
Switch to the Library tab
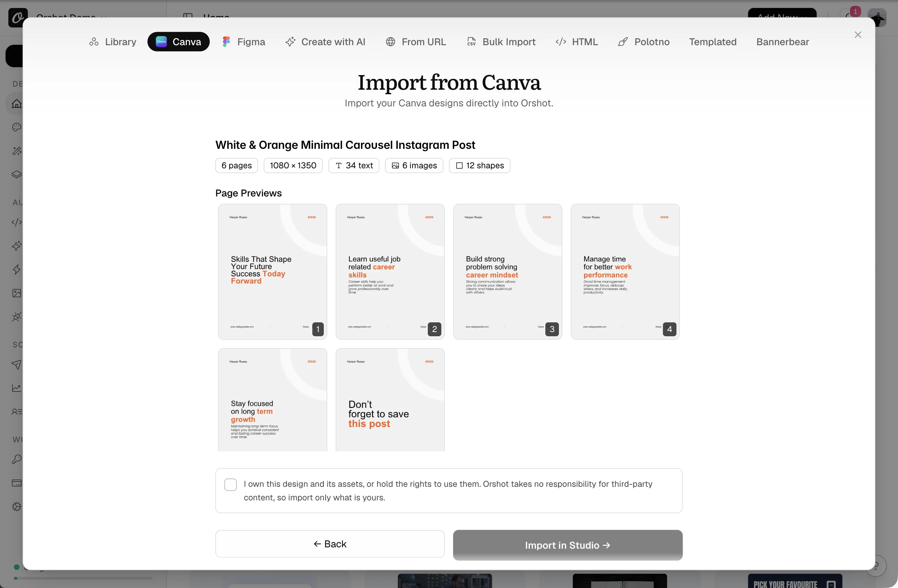tap(112, 42)
